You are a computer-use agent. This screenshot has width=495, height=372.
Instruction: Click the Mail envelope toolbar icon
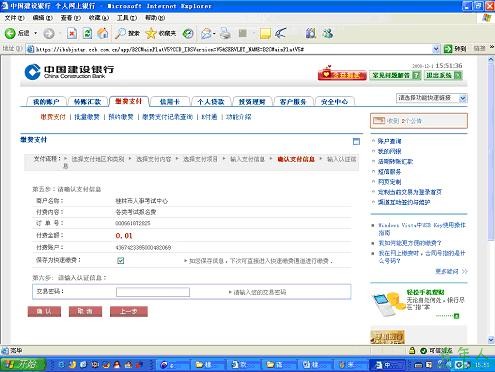click(206, 33)
